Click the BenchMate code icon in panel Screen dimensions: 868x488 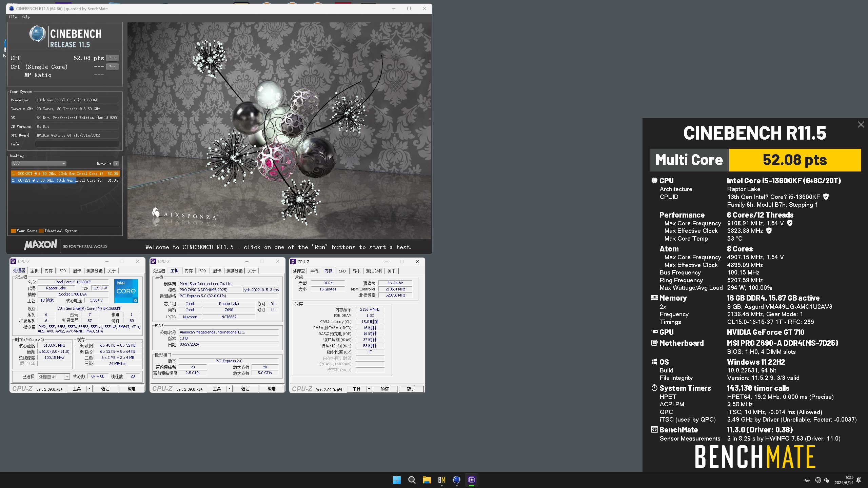click(654, 429)
